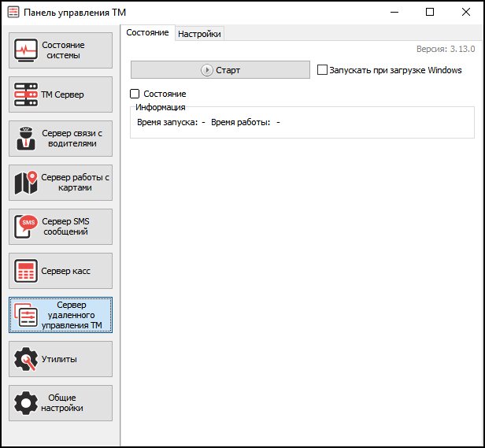485x448 pixels.
Task: Click the Старт button
Action: click(x=220, y=70)
